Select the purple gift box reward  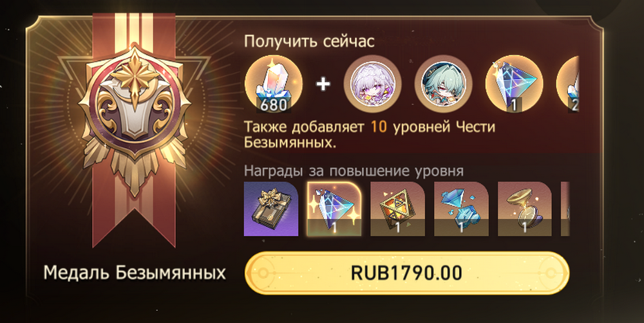271,209
